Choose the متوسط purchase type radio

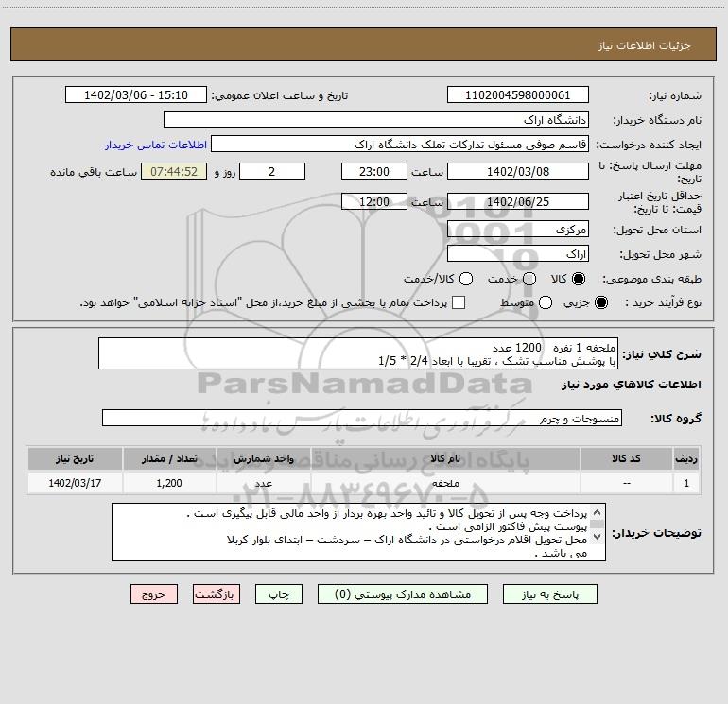[x=546, y=302]
